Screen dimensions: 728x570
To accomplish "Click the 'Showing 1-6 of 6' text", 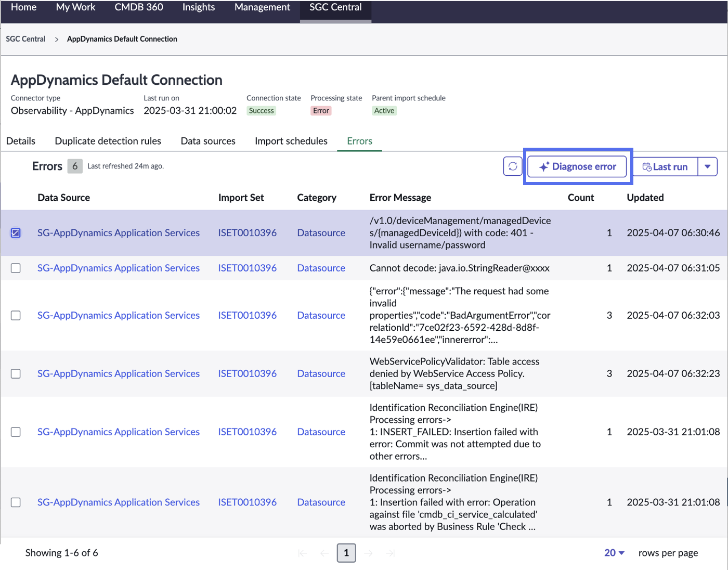I will pos(62,553).
